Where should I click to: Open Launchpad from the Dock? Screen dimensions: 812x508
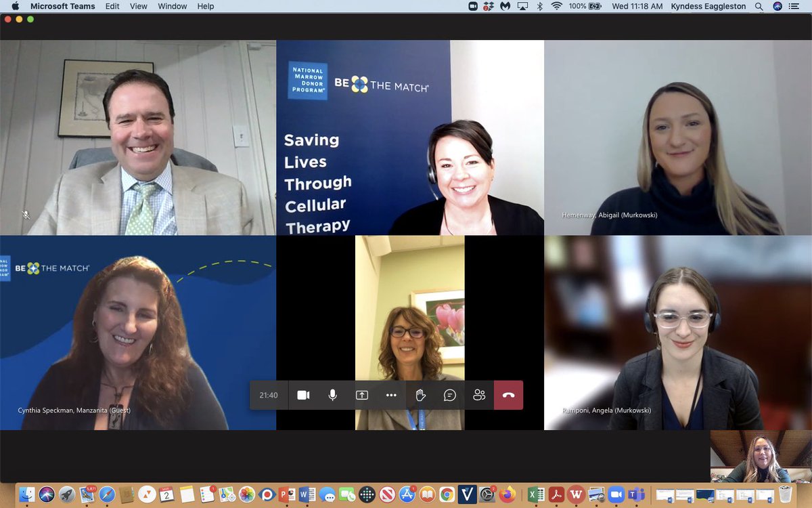[67, 494]
